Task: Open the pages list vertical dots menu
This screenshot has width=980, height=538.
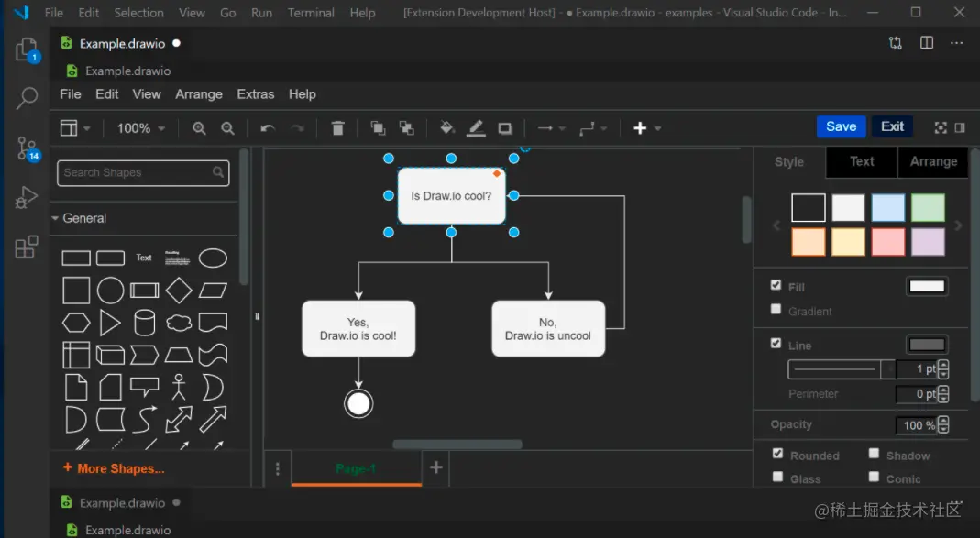Action: (278, 468)
